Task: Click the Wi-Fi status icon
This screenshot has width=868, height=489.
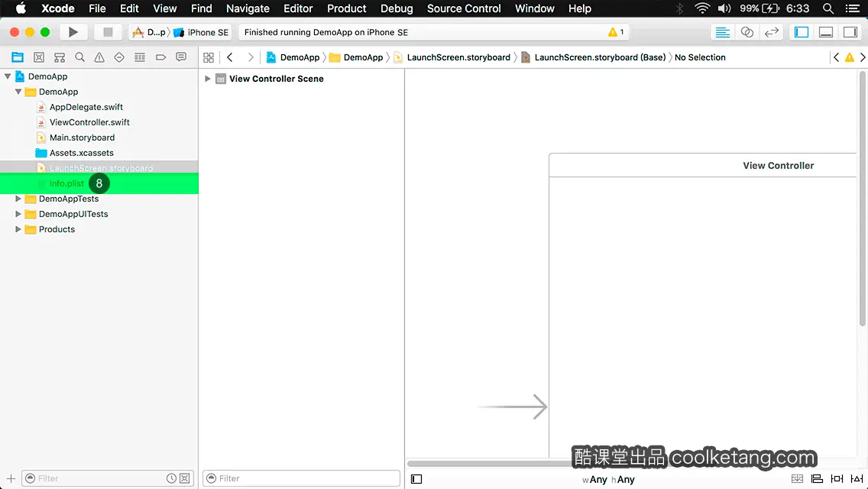Action: click(702, 8)
